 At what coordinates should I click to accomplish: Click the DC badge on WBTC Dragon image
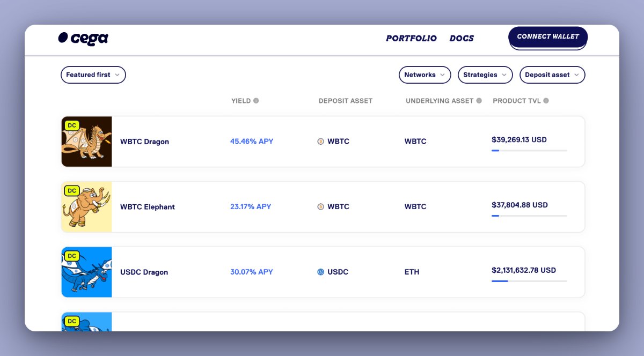pyautogui.click(x=72, y=125)
